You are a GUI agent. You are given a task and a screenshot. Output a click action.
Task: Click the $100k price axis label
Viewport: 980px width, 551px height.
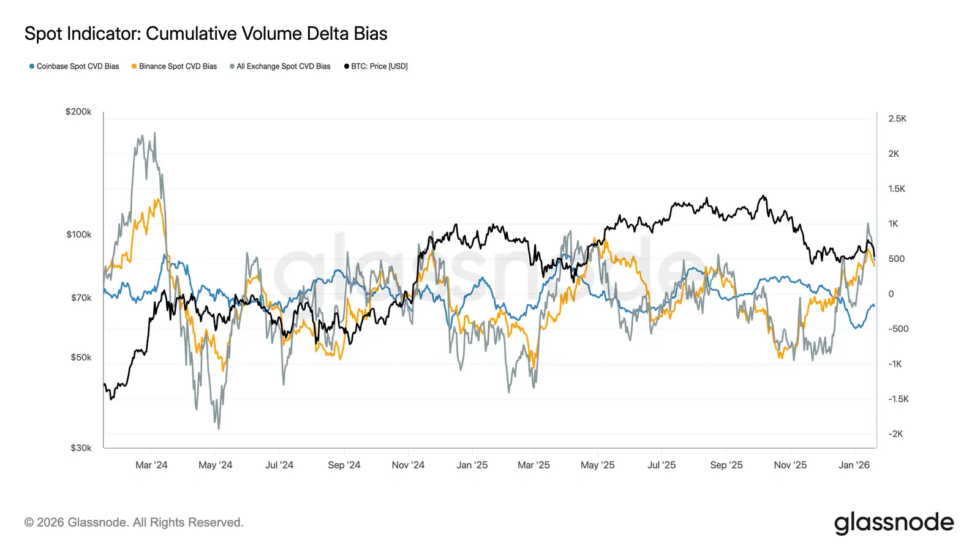(78, 234)
